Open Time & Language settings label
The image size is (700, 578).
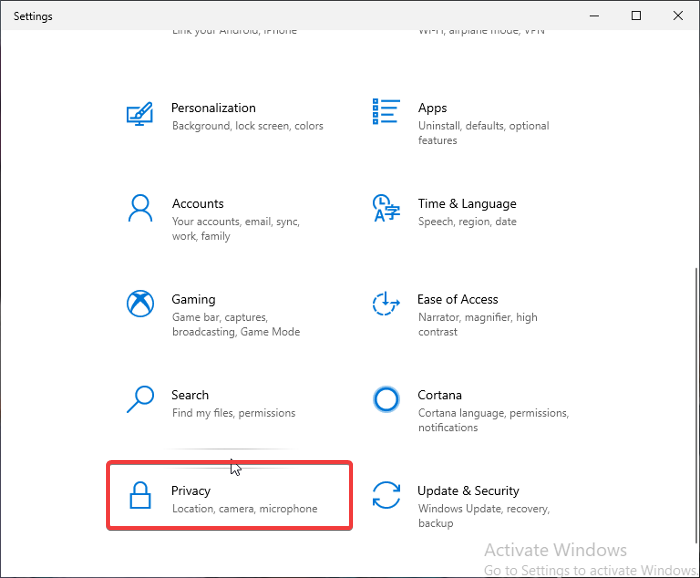467,204
